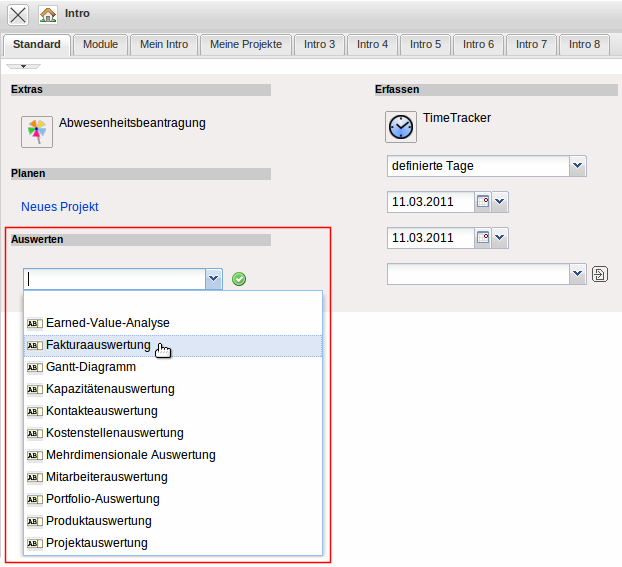Open calendar picker for second date field
Screen dimensions: 622x567
pos(482,238)
